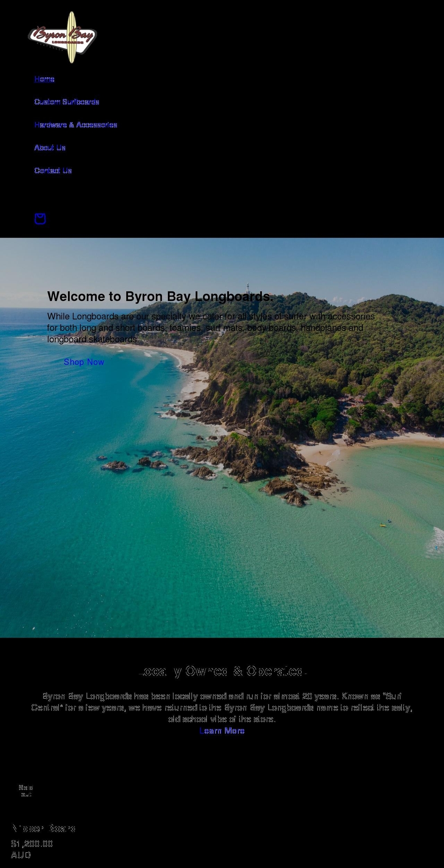Screen dimensions: 444x868
Task: Open Hardware & Accessories menu item
Action: point(76,125)
